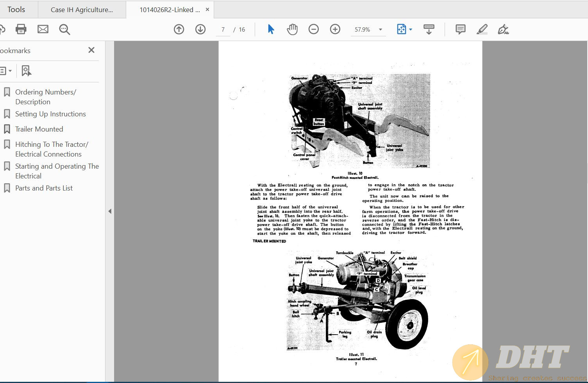This screenshot has width=588, height=383.
Task: Click the Print file icon
Action: [21, 29]
